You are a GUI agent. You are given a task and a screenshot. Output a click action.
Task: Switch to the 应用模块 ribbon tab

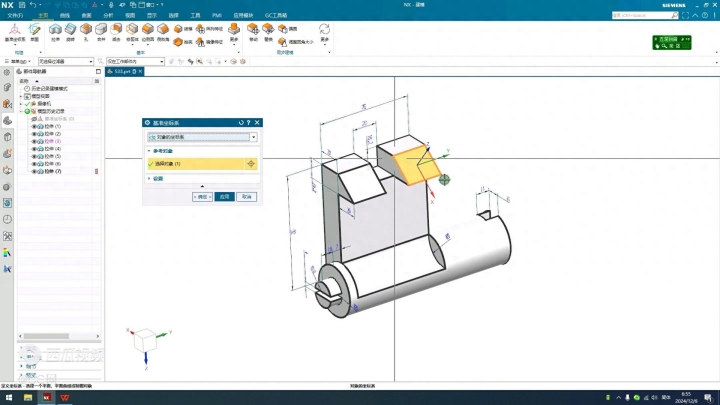point(243,16)
